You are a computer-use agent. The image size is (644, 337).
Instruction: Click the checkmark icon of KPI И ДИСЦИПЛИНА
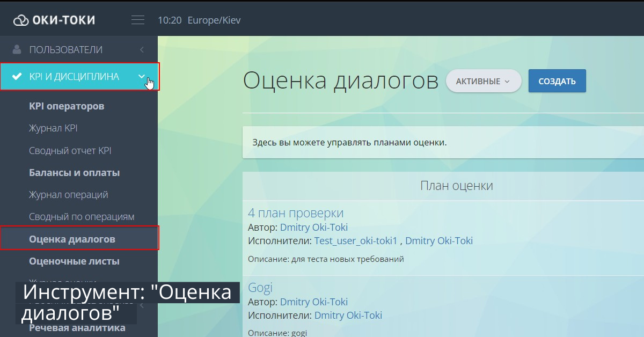point(17,77)
